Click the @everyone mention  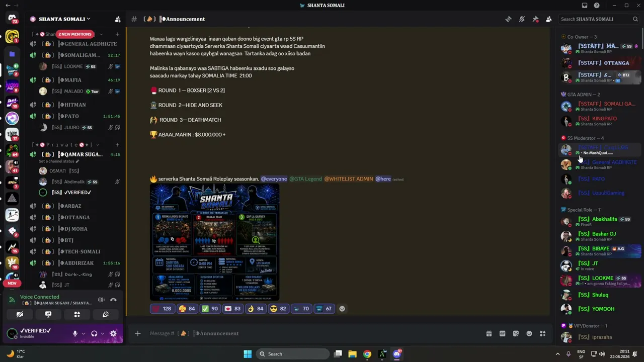274,179
